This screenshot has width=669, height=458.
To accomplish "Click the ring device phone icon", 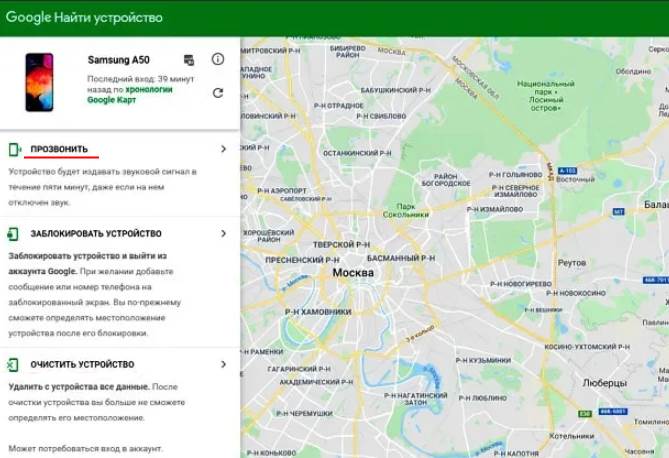I will pyautogui.click(x=15, y=149).
